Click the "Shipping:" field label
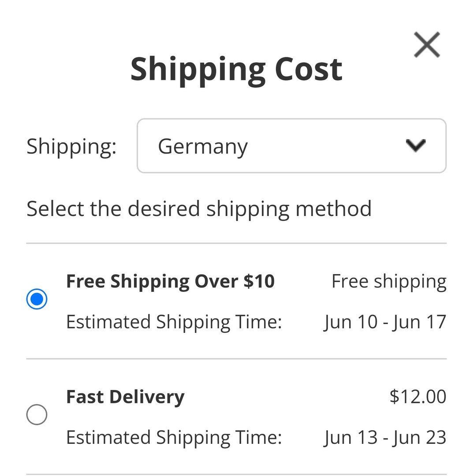Image resolution: width=473 pixels, height=476 pixels. (71, 146)
